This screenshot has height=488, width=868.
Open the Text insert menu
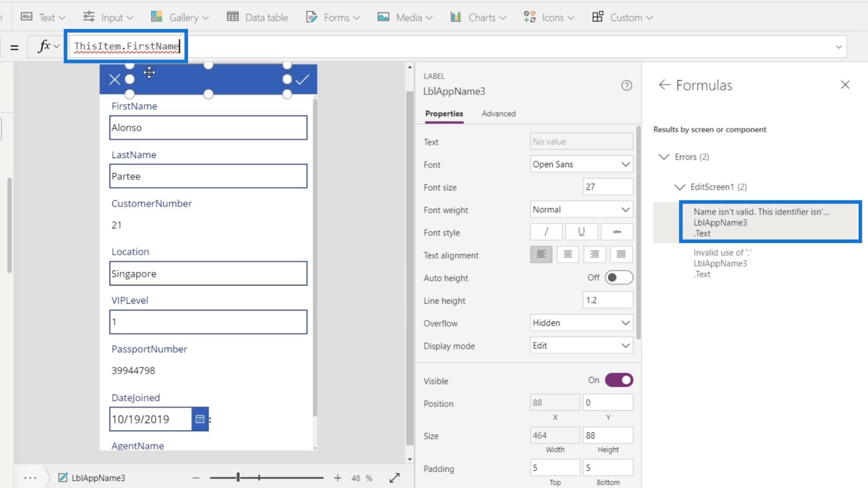pos(43,17)
